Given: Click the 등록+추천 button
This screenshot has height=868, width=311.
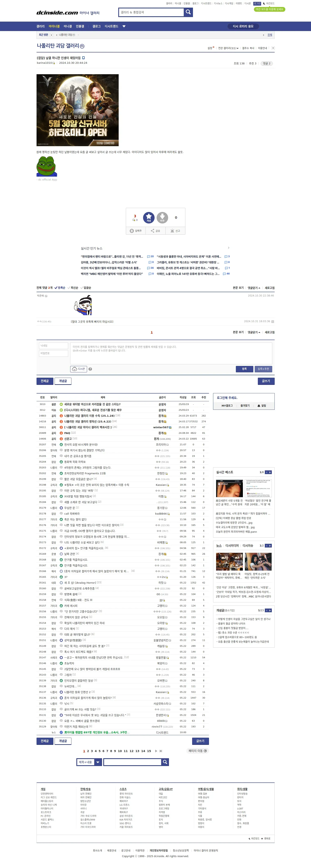Looking at the screenshot, I should (263, 369).
